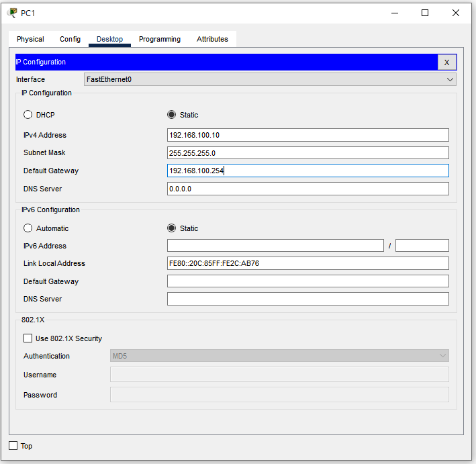Click the IPv4 Address field 192.168.100.10
This screenshot has width=476, height=464.
[x=307, y=135]
